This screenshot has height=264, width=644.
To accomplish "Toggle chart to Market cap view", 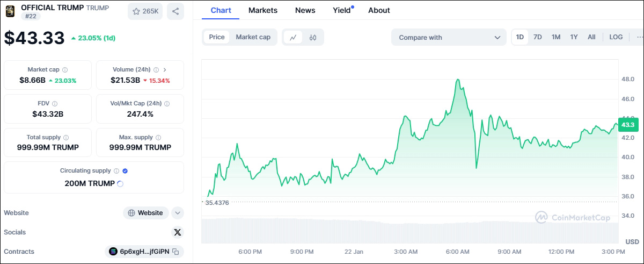I will pos(253,37).
